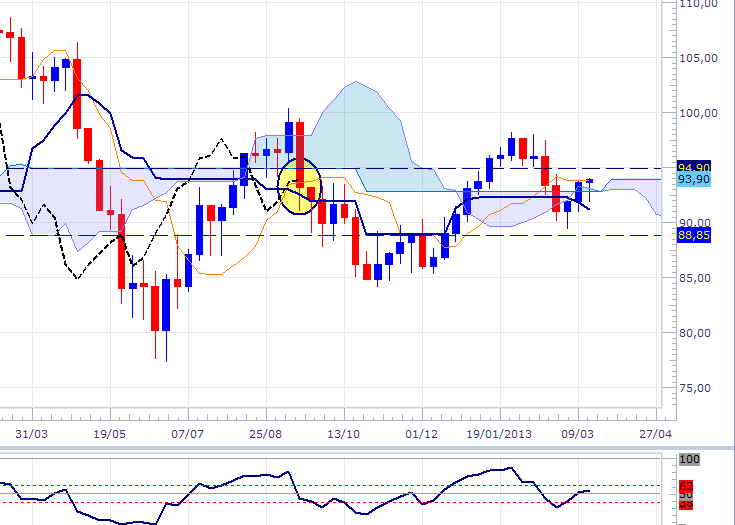Click the 07/07 date label
The width and height of the screenshot is (735, 525).
(188, 436)
